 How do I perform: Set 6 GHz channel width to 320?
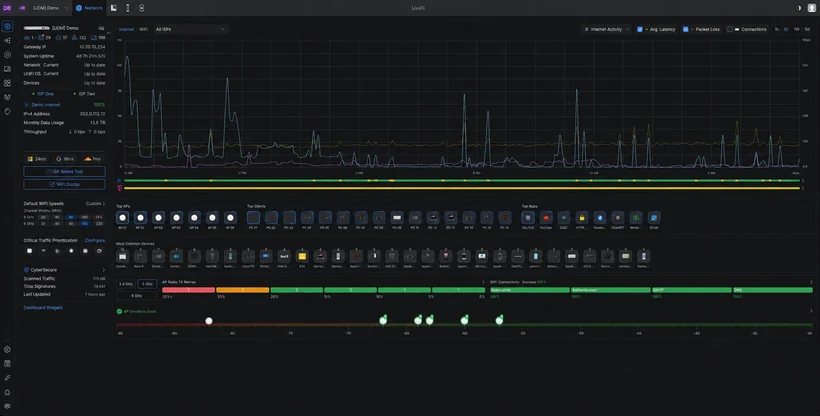tap(98, 223)
